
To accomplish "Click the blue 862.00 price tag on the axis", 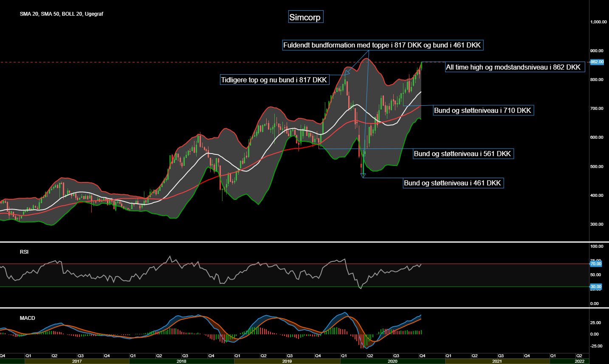I will click(597, 62).
